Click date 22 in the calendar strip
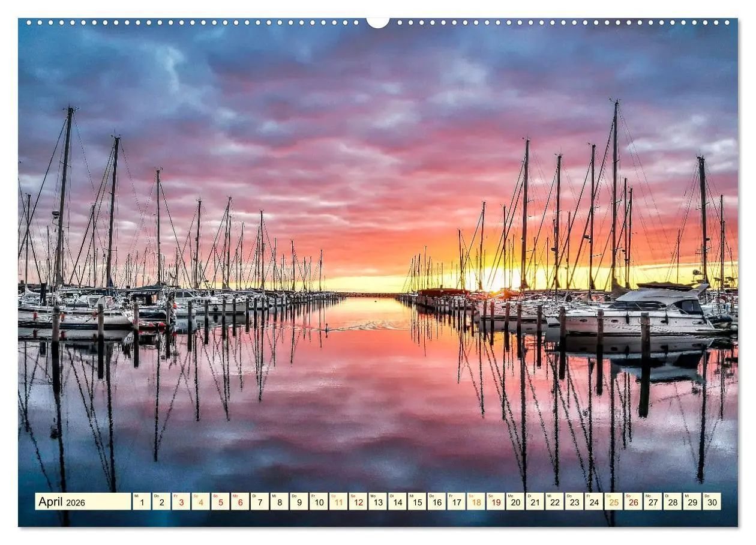Screen dimensions: 756x545 tap(554, 502)
